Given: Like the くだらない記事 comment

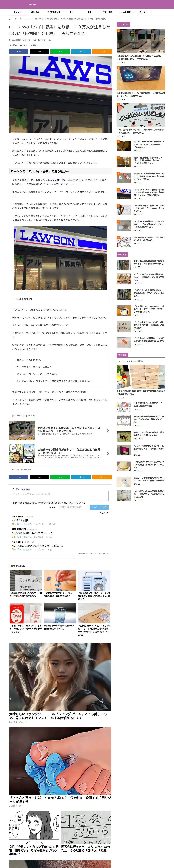Looking at the screenshot, I should [x=13, y=524].
